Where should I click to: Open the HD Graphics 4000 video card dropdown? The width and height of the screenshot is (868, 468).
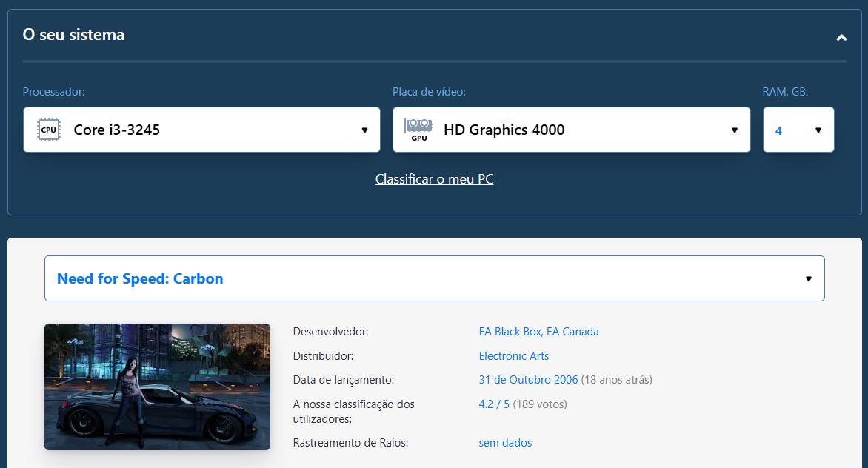tap(571, 130)
